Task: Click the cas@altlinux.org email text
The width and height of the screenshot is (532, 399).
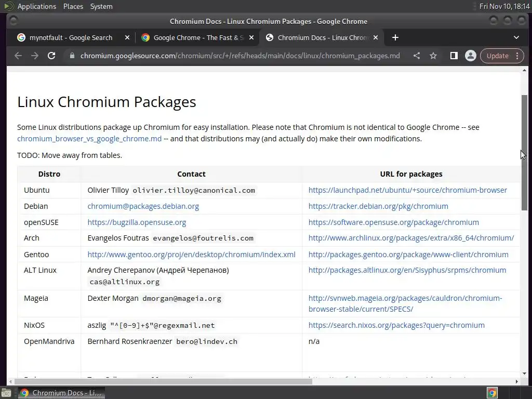Action: pyautogui.click(x=125, y=282)
